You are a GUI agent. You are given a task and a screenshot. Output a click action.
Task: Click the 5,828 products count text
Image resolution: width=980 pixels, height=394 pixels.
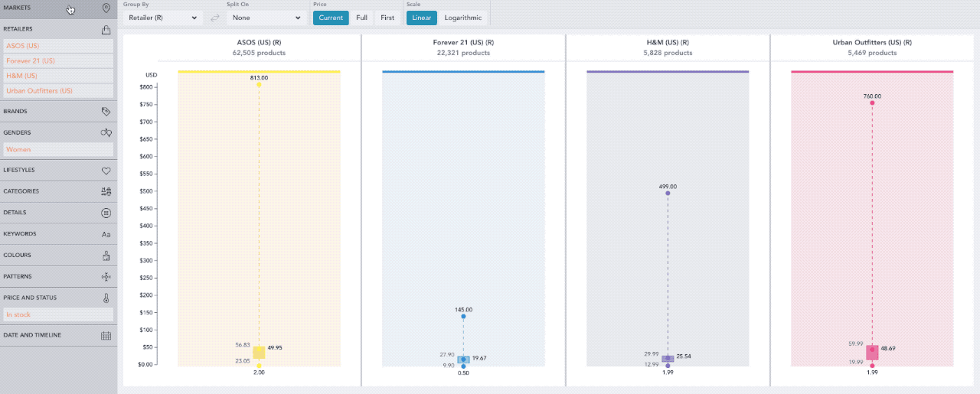point(668,54)
